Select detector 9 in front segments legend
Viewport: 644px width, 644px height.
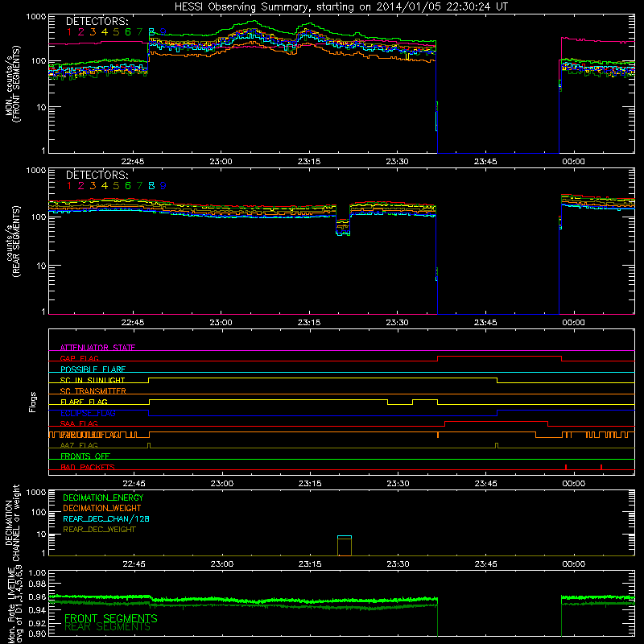163,32
